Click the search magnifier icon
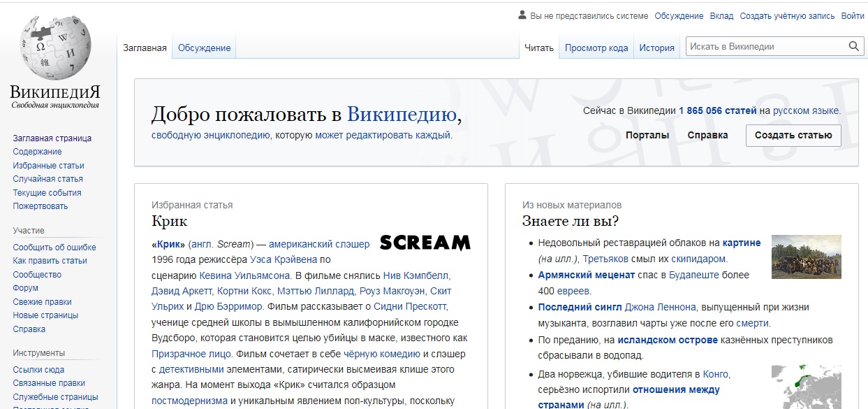The width and height of the screenshot is (868, 409). (x=855, y=46)
